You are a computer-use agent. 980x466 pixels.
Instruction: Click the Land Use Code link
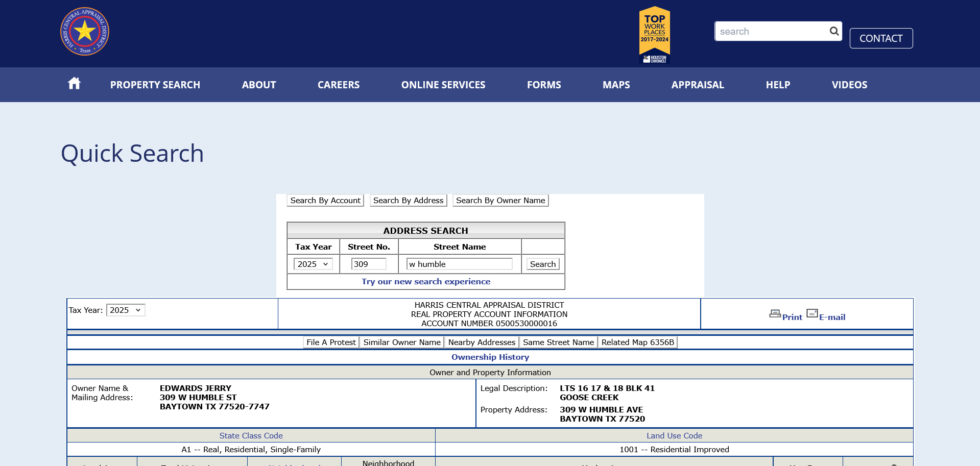tap(674, 436)
